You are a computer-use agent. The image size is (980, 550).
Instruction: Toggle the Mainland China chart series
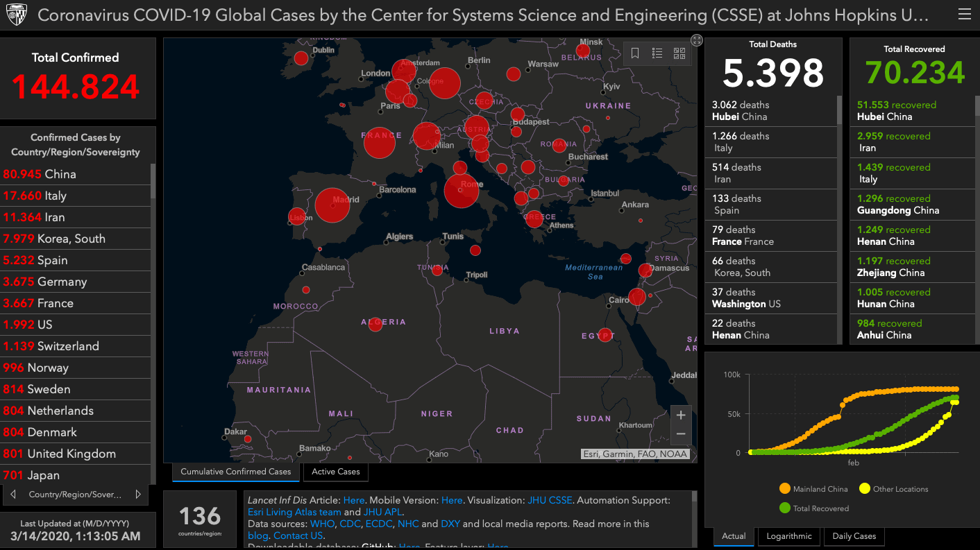click(x=813, y=489)
